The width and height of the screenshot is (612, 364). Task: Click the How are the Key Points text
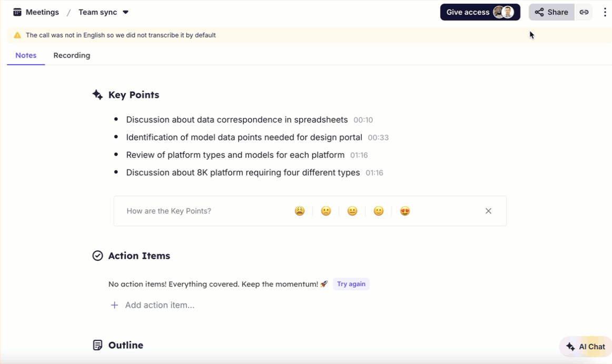[169, 211]
